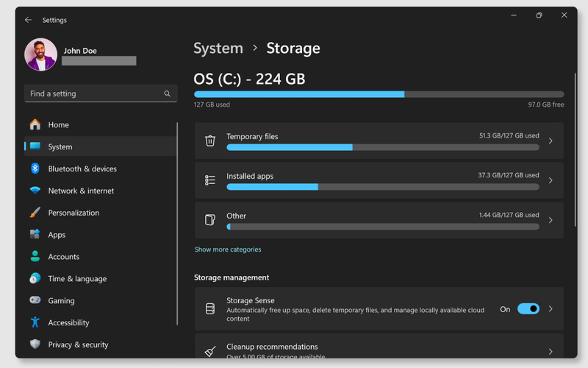This screenshot has width=588, height=368.
Task: Click the Home house icon
Action: (35, 124)
